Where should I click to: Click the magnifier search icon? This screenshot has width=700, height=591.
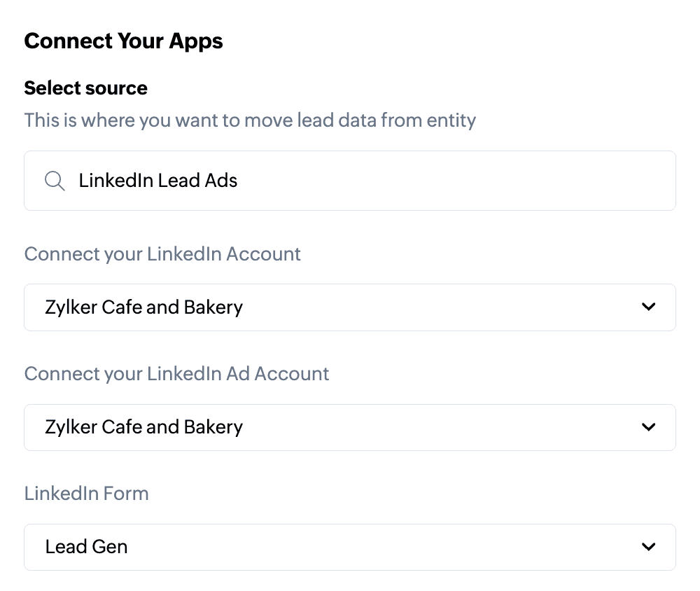point(55,181)
